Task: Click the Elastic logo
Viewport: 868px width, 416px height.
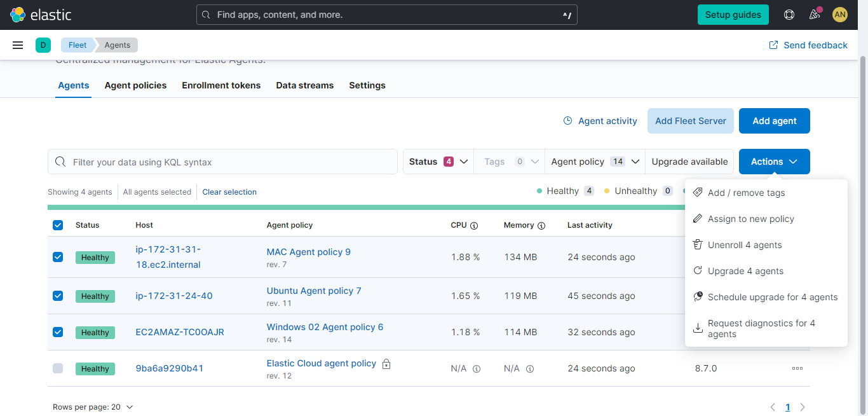Action: point(41,15)
